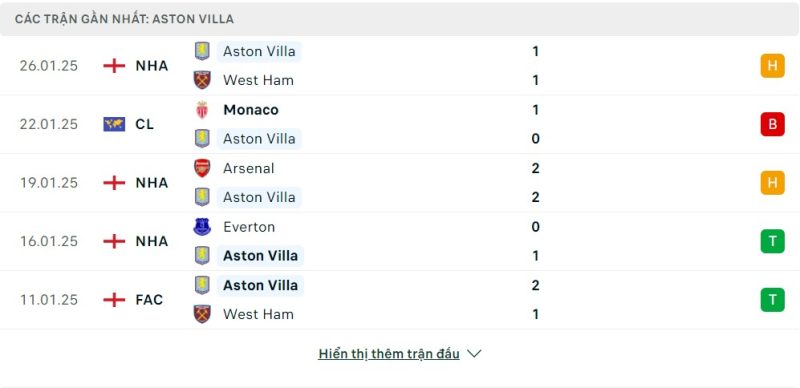This screenshot has width=800, height=388.
Task: Click West Ham crest in FAC match
Action: point(202,314)
